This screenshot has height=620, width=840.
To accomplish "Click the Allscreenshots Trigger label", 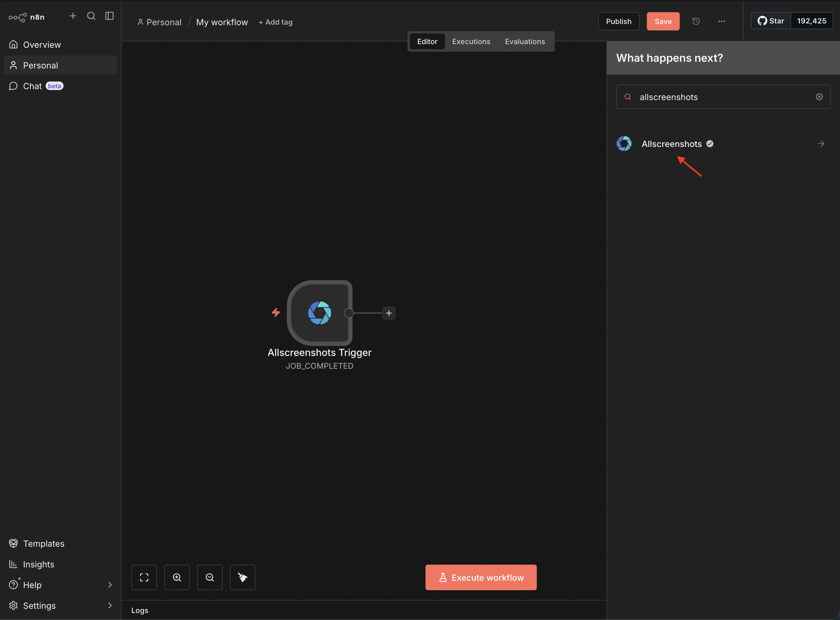I will (x=320, y=352).
